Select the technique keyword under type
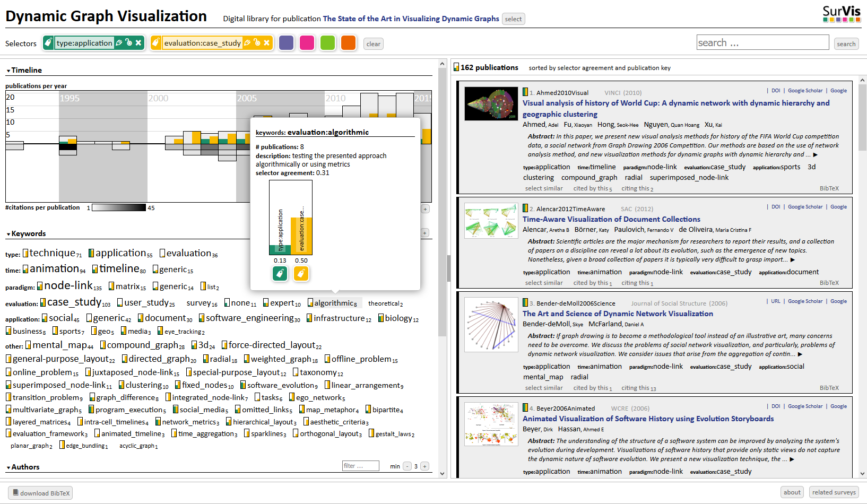This screenshot has height=504, width=867. pos(52,253)
